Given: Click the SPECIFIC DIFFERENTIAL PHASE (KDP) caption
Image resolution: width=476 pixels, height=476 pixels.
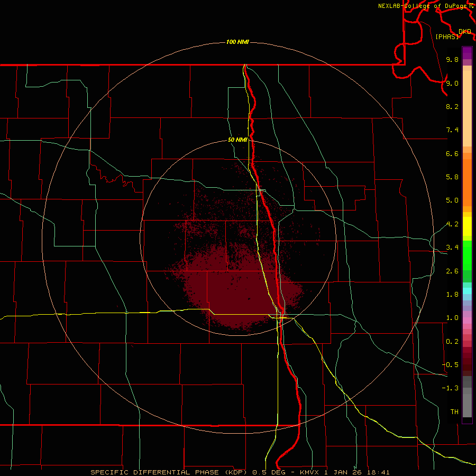Looking at the screenshot, I should pyautogui.click(x=170, y=472).
